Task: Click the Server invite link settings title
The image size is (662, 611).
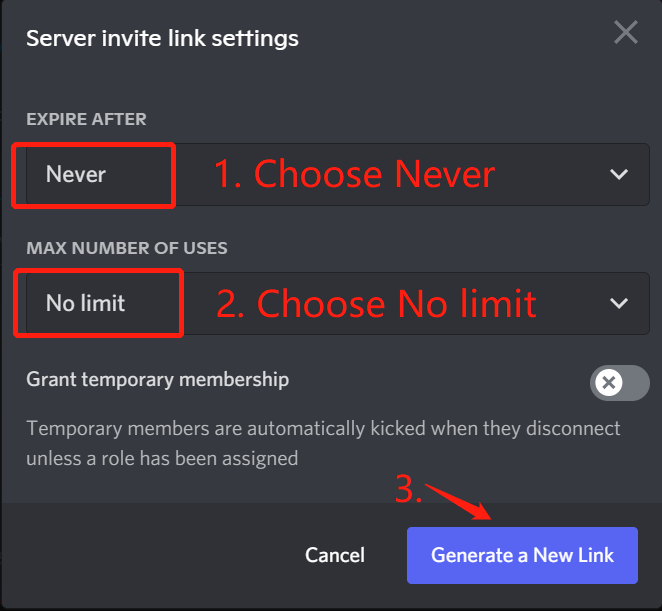Action: pos(162,39)
